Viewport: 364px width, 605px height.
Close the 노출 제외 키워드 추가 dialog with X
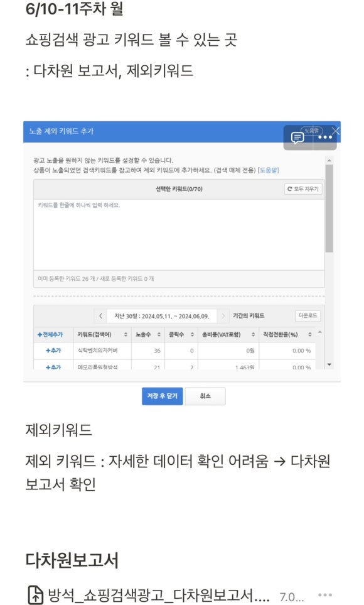[x=336, y=131]
